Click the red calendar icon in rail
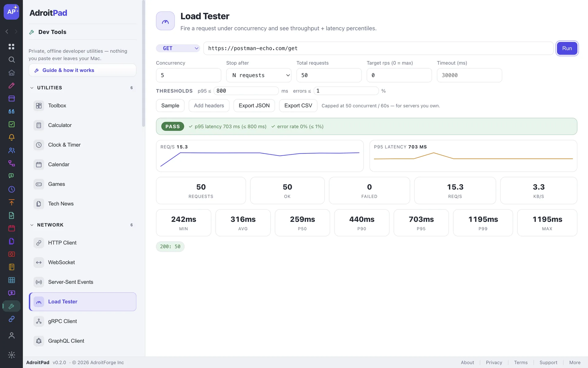This screenshot has height=368, width=588. 11,228
